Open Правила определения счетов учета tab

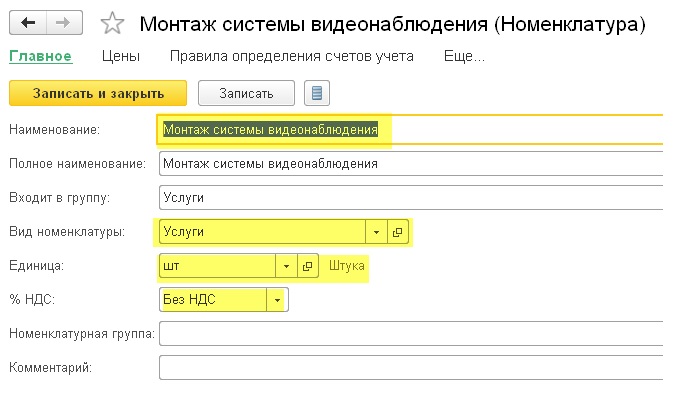[291, 56]
